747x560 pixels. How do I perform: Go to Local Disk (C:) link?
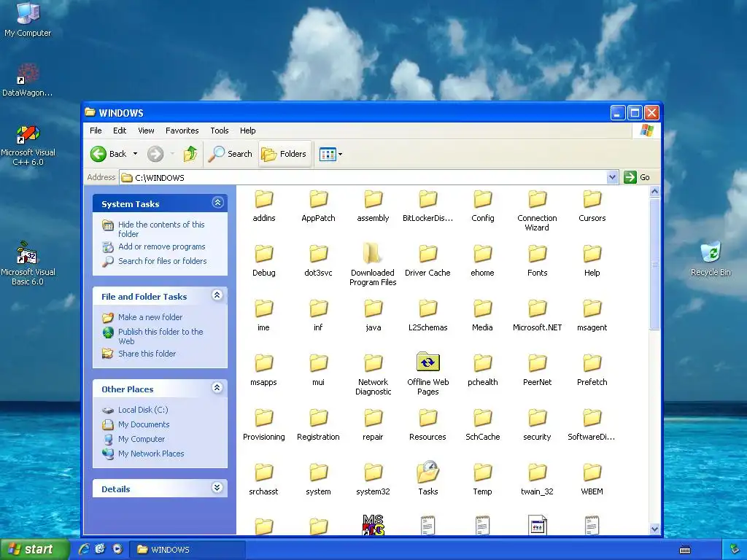(143, 410)
